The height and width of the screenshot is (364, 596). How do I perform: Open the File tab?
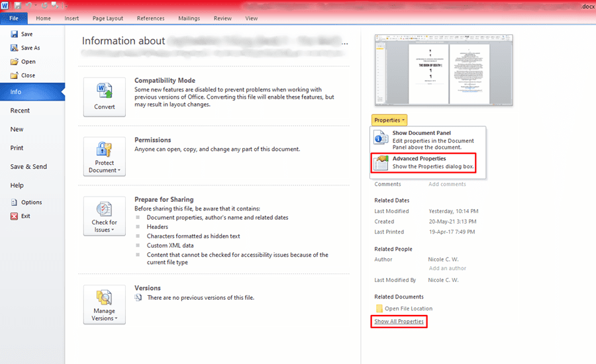pyautogui.click(x=14, y=19)
